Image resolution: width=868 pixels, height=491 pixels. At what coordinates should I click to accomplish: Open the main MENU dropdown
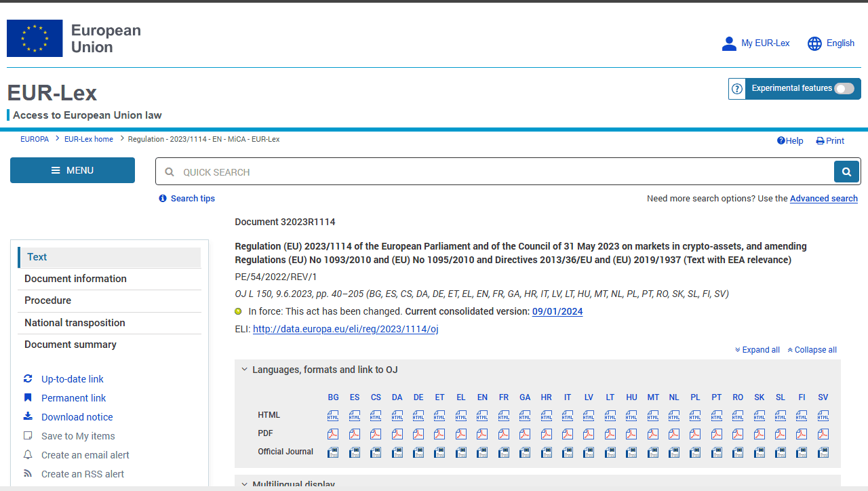pyautogui.click(x=73, y=170)
